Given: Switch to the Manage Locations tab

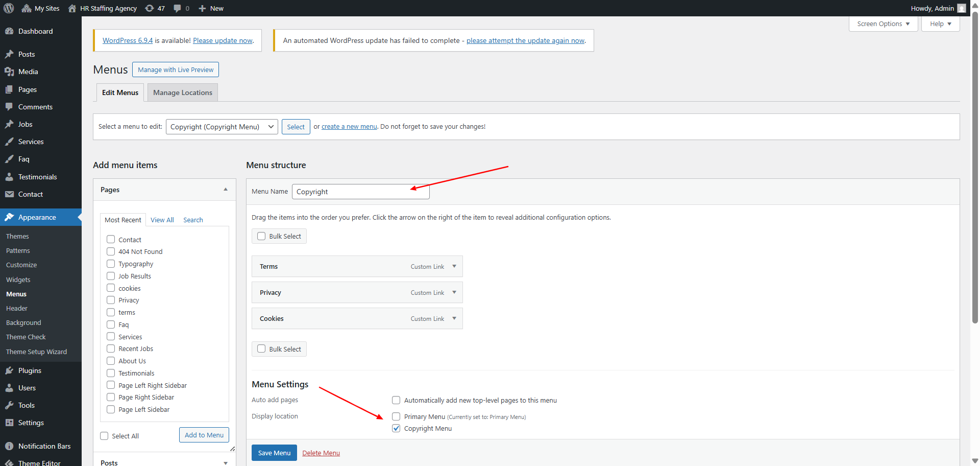Looking at the screenshot, I should pos(182,92).
